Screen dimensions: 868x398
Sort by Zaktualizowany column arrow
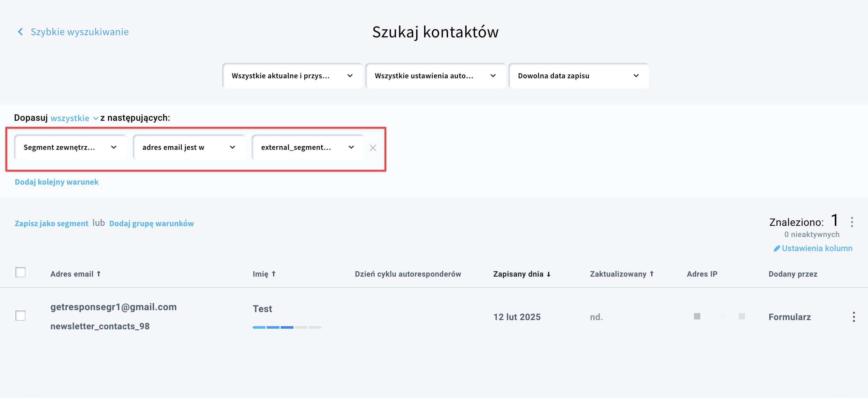(652, 274)
